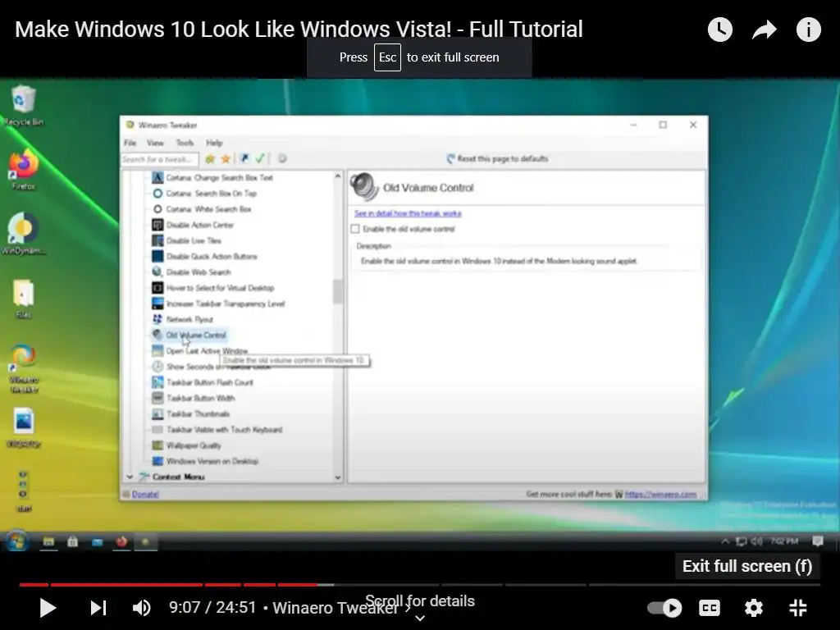Enable the old volume control checkbox
The image size is (840, 630).
pyautogui.click(x=355, y=229)
